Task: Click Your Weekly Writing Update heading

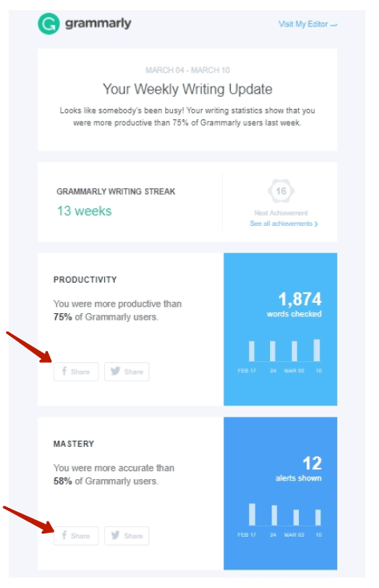Action: (187, 89)
